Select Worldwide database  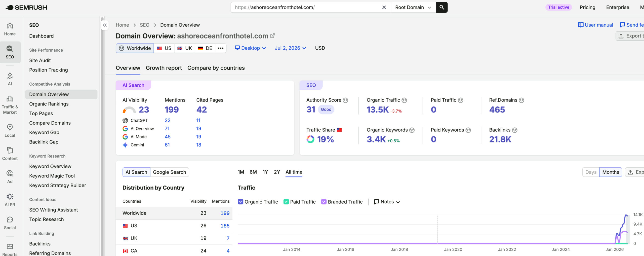pyautogui.click(x=135, y=48)
